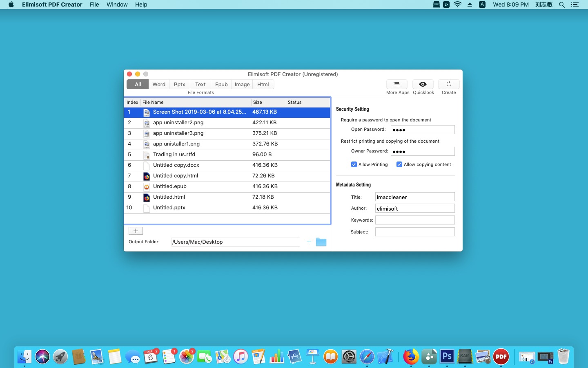Toggle the Allow Printing checkbox

354,164
